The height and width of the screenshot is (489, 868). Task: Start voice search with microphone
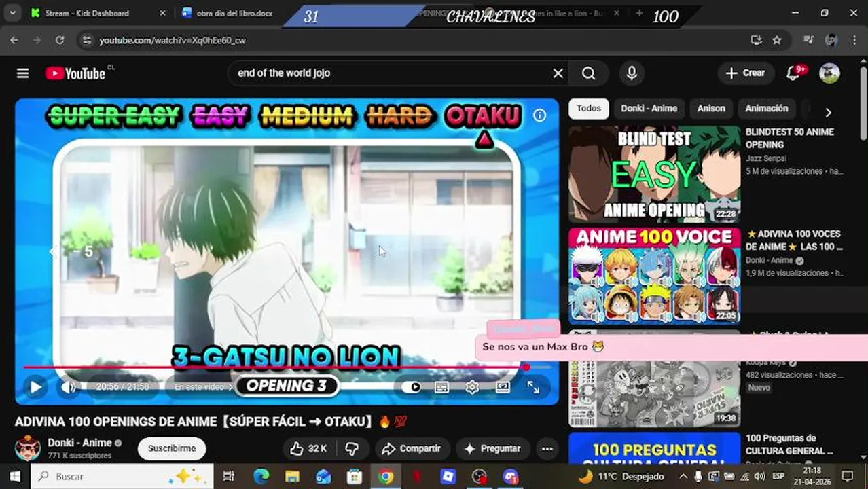(x=632, y=73)
